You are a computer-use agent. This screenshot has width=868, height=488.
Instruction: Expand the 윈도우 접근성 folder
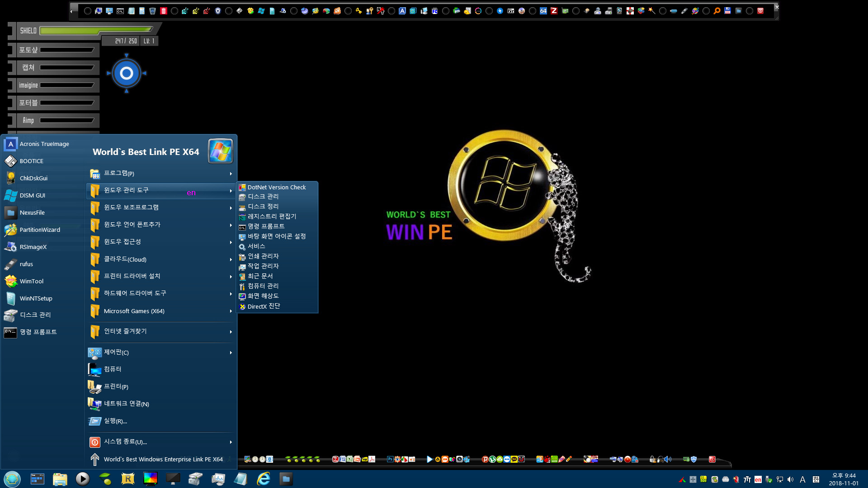tap(161, 242)
